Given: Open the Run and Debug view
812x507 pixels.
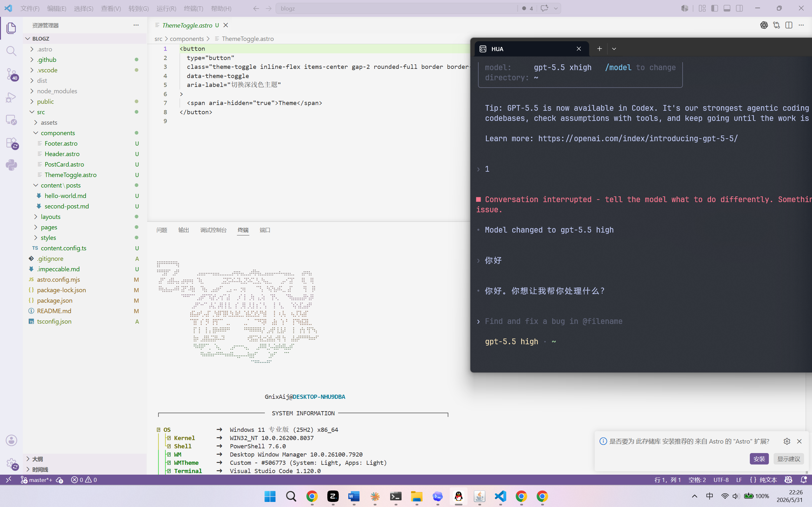Looking at the screenshot, I should pos(11,97).
